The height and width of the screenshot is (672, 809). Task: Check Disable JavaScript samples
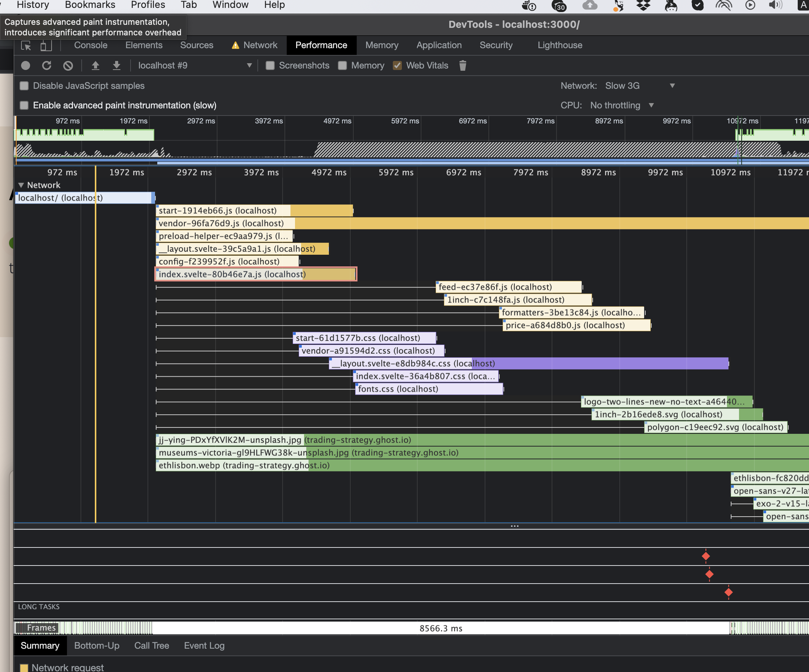point(24,85)
